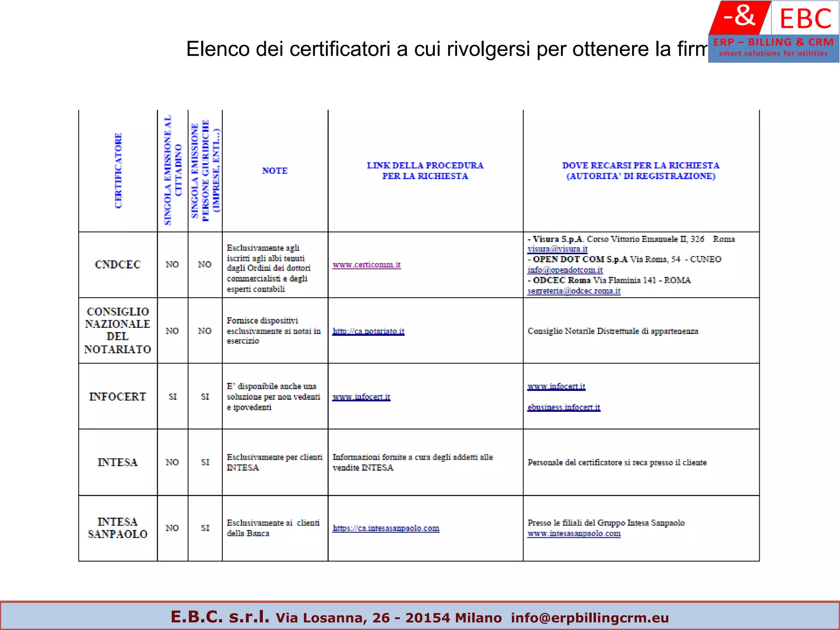Open the http://ca.notariato.it link
This screenshot has height=630, width=840.
(368, 331)
